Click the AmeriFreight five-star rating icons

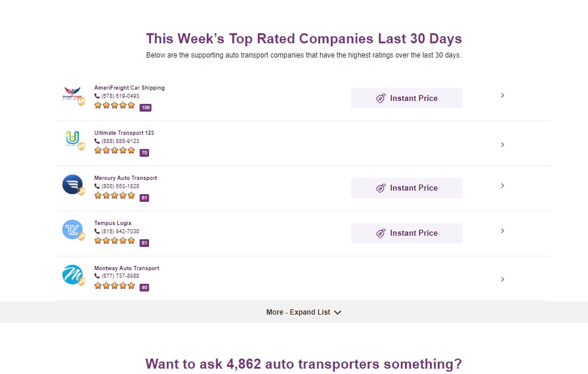coord(115,106)
